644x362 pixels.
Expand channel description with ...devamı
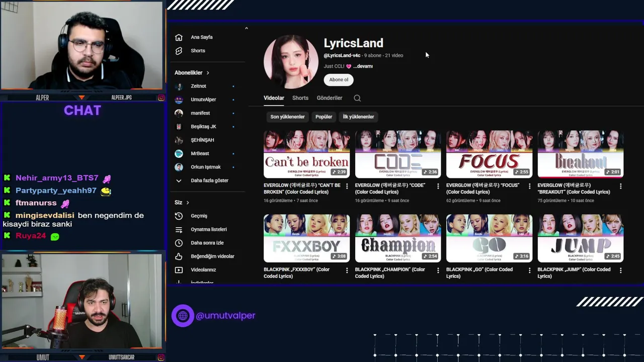coord(363,66)
